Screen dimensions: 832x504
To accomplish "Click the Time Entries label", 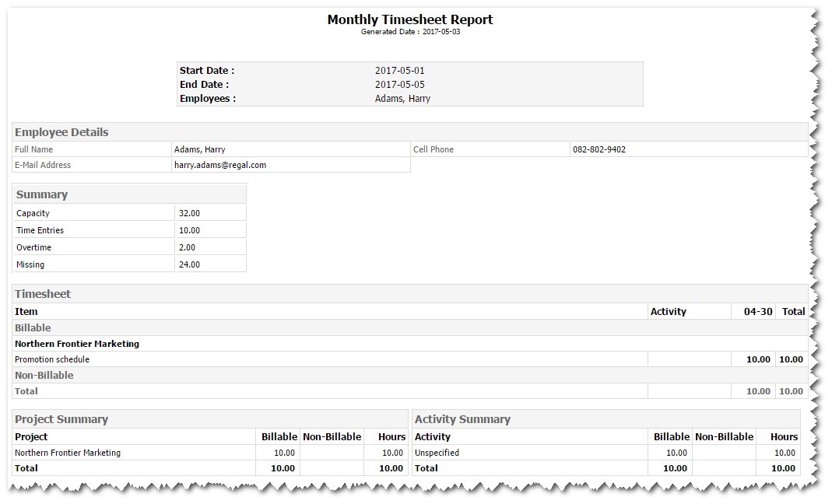I will [x=40, y=230].
